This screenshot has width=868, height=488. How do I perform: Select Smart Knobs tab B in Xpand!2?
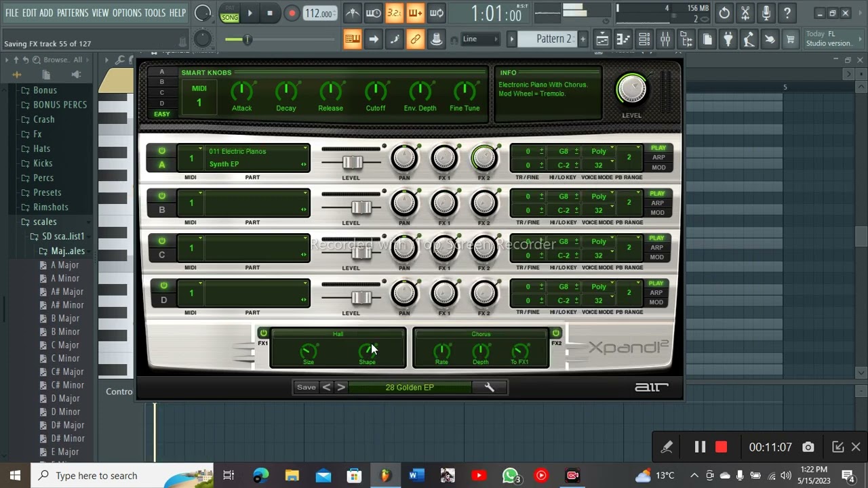[161, 82]
